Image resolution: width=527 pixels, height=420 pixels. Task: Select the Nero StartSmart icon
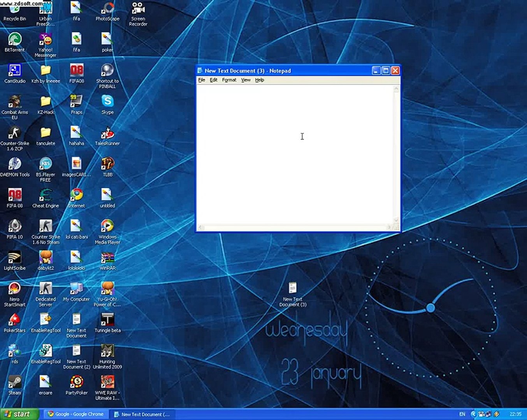tap(15, 294)
